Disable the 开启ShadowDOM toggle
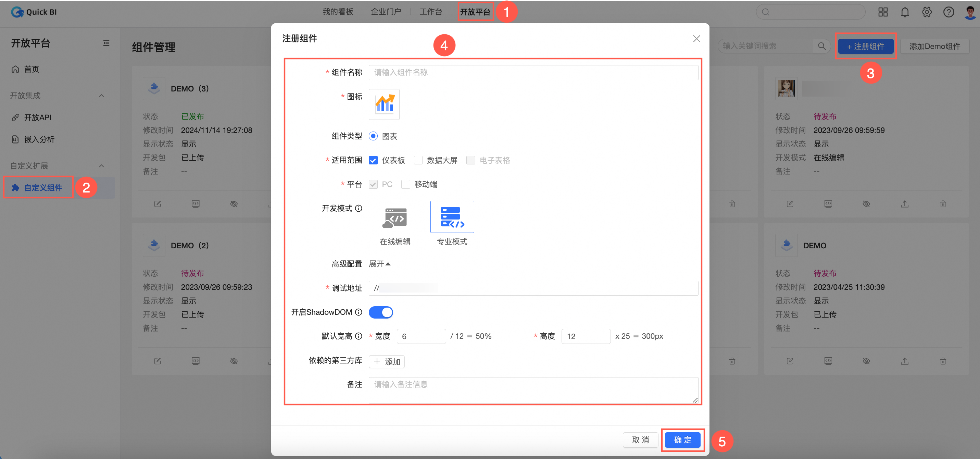The width and height of the screenshot is (980, 459). pyautogui.click(x=380, y=312)
